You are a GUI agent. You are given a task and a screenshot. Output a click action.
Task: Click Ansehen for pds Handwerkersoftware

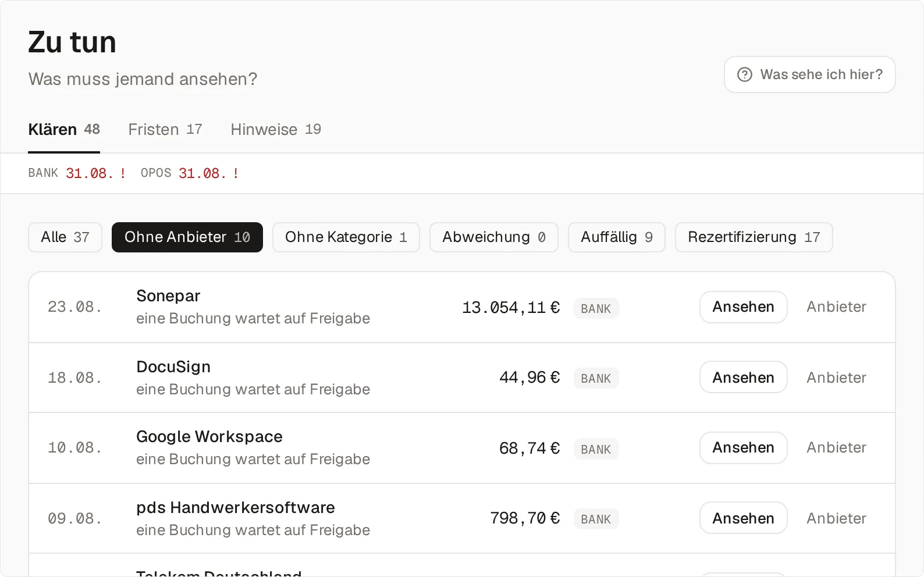pyautogui.click(x=744, y=518)
